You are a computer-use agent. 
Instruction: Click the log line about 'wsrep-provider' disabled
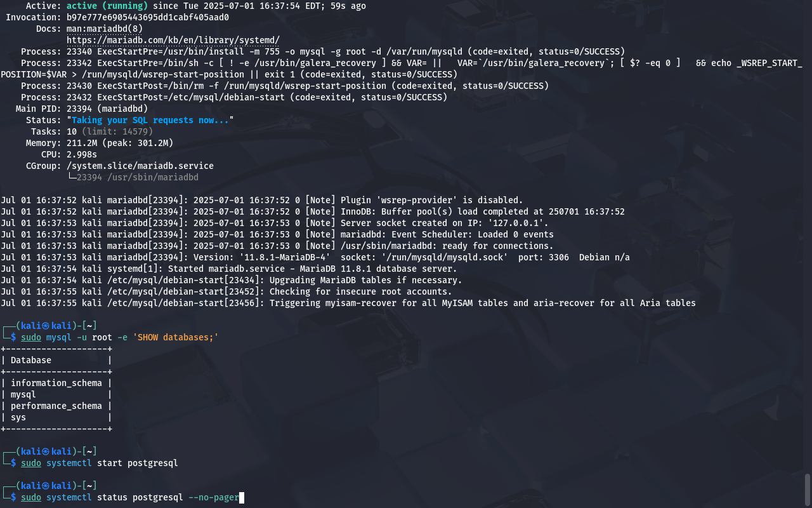pyautogui.click(x=262, y=200)
